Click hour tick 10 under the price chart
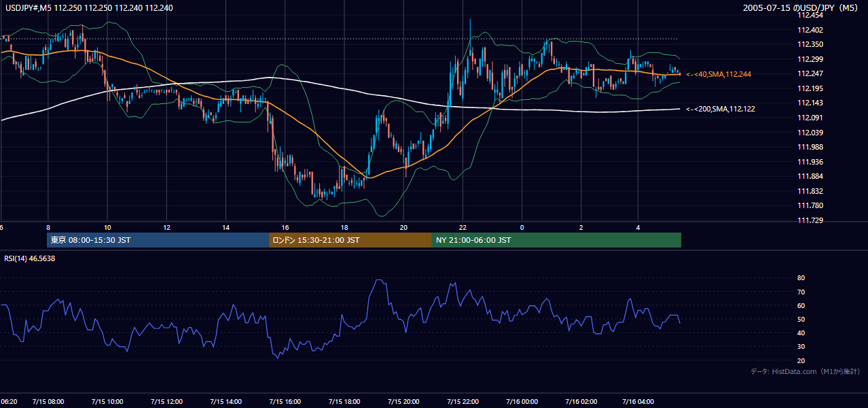Image resolution: width=868 pixels, height=408 pixels. click(107, 227)
